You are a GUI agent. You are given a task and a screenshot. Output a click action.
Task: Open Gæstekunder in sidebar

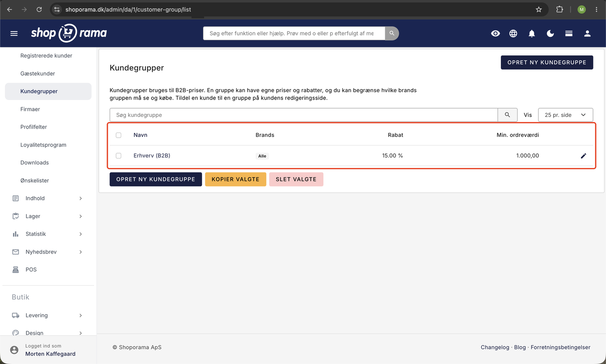tap(38, 74)
